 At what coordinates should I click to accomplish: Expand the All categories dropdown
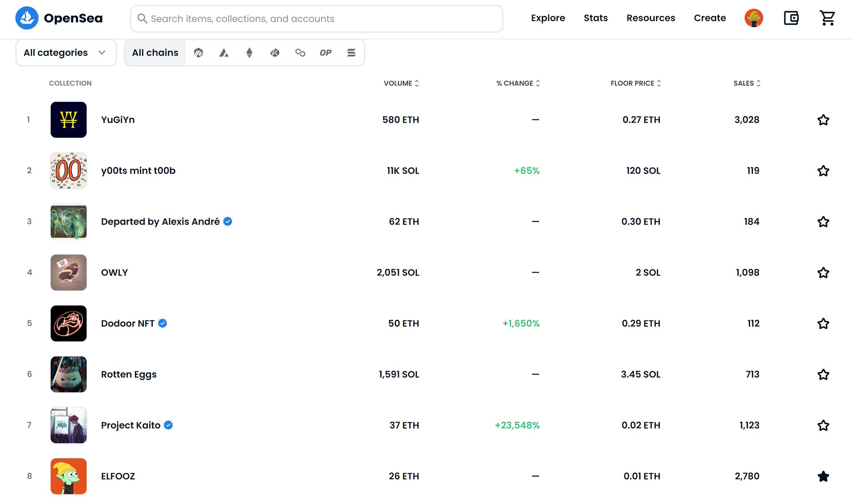pos(66,53)
